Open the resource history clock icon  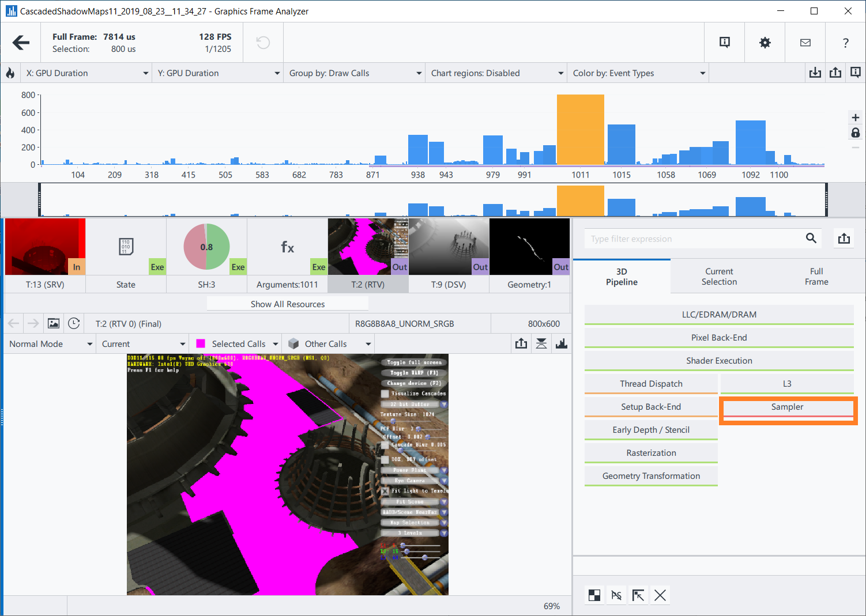pos(74,324)
